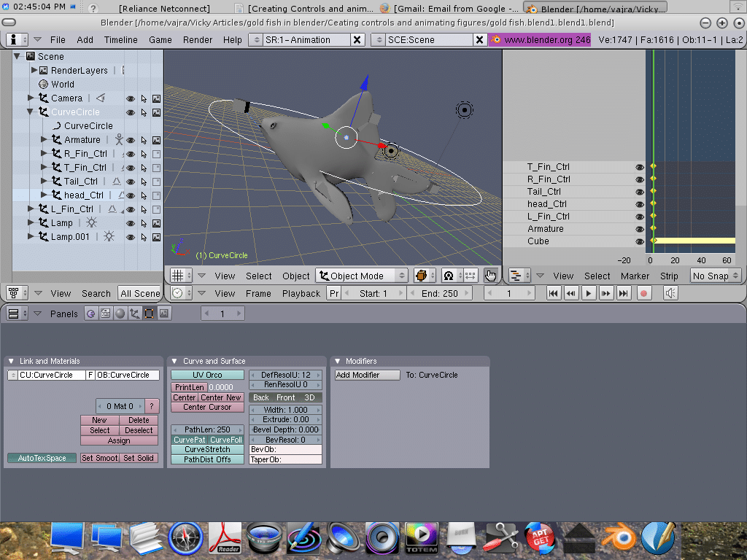Expand the head_Ctrl tree item
This screenshot has height=560, width=747.
(45, 195)
